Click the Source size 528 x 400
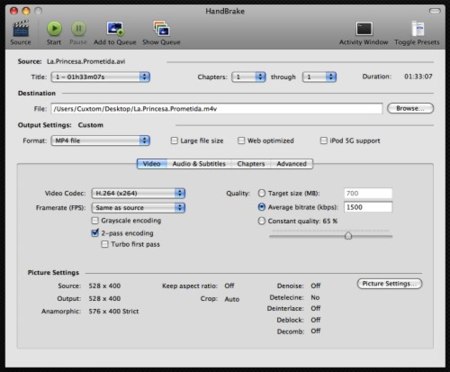The image size is (450, 372). (105, 286)
